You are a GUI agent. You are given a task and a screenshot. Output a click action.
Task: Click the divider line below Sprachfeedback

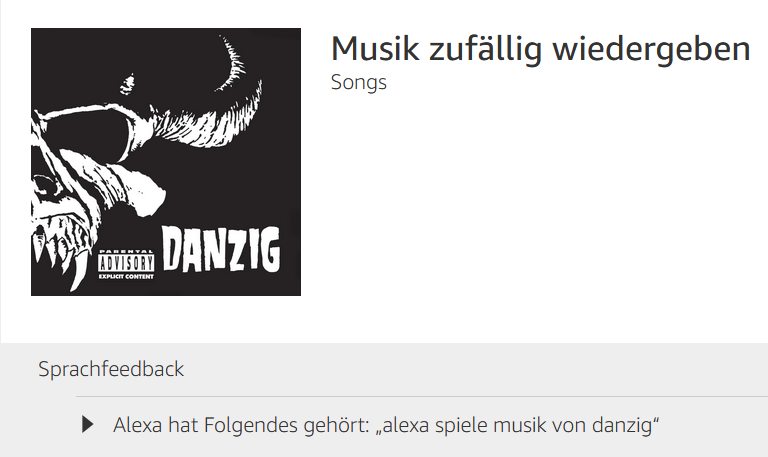pos(422,396)
